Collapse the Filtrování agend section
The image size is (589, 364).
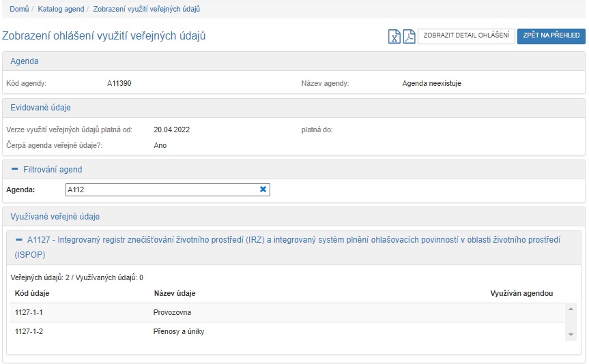[x=14, y=169]
